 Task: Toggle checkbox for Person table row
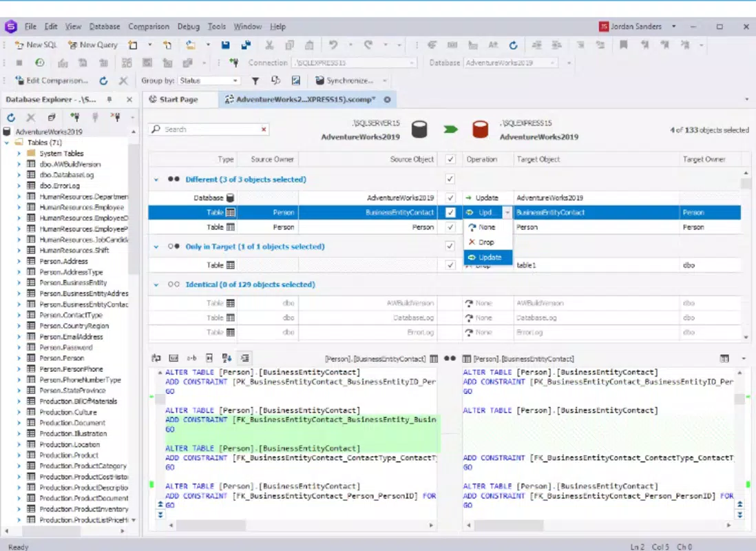(x=450, y=227)
